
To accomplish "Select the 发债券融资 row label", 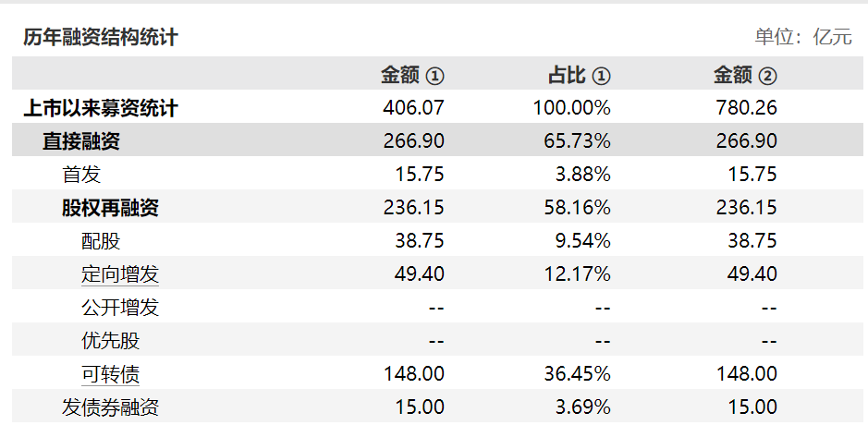I will point(110,407).
